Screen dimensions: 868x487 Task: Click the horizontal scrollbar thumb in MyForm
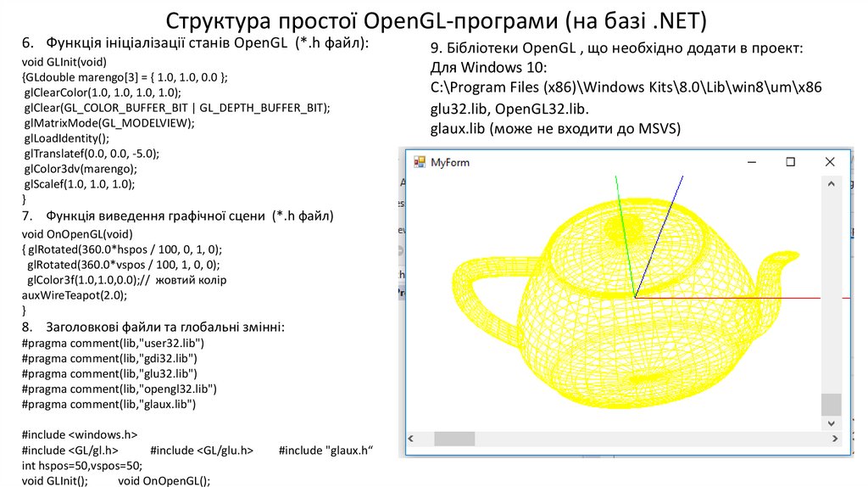454,439
